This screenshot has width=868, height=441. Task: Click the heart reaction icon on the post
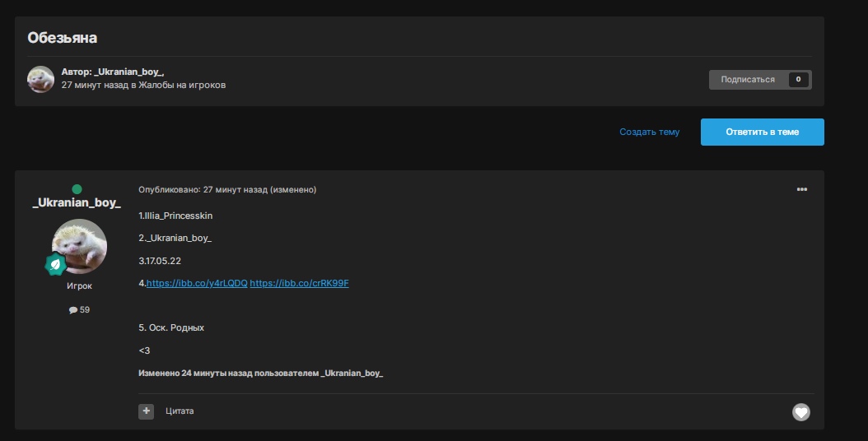click(x=800, y=412)
